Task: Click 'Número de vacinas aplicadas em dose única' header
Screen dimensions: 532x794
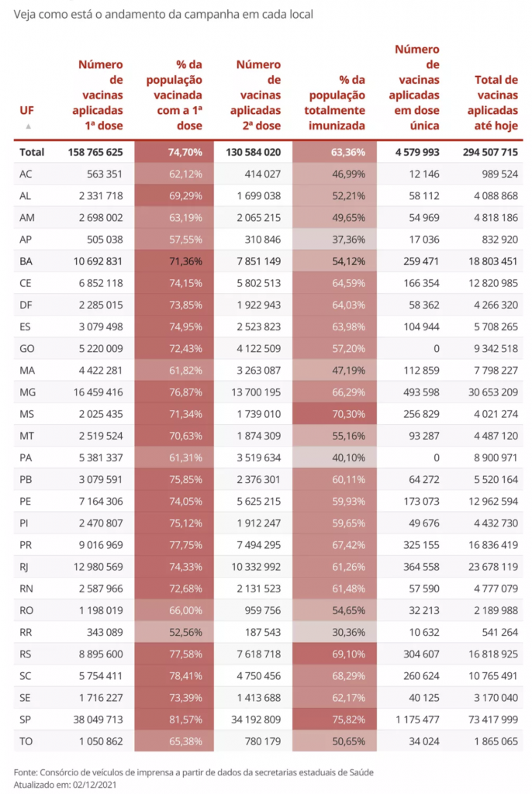Action: coord(417,87)
